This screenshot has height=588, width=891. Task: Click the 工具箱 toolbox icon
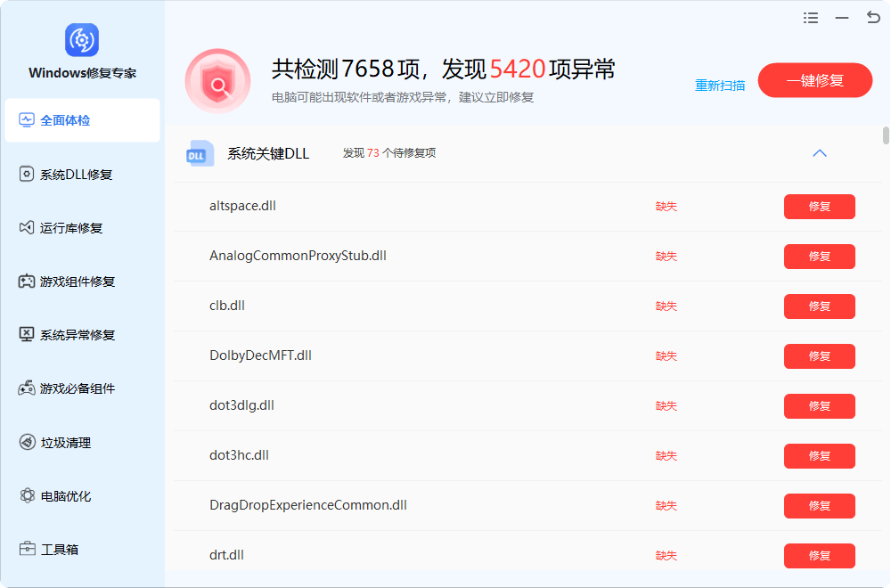pos(27,550)
